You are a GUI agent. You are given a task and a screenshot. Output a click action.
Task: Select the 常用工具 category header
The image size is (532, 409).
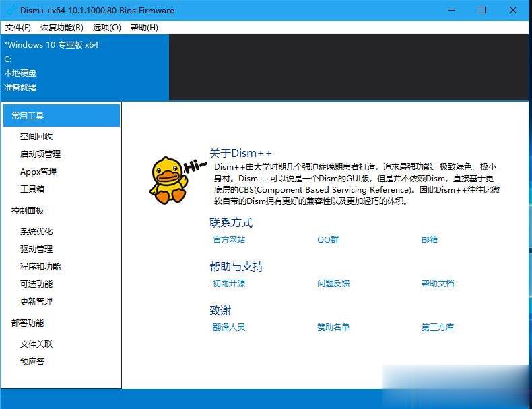[x=61, y=115]
